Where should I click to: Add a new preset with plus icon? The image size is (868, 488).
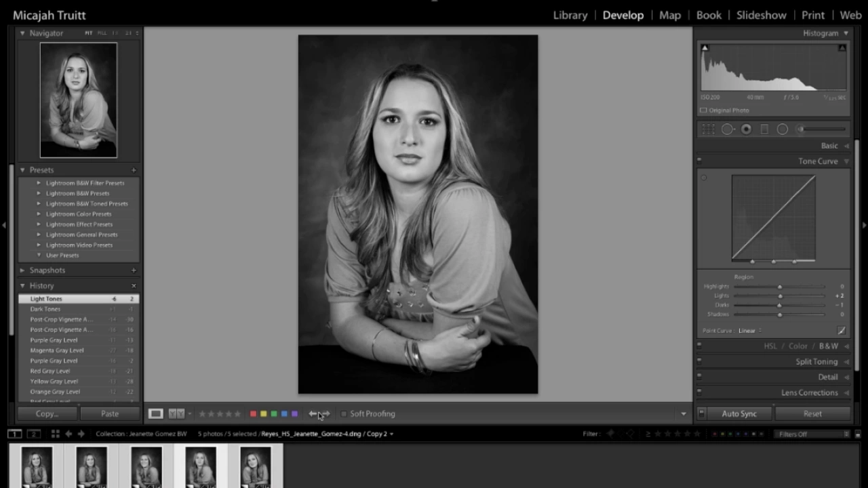[134, 170]
